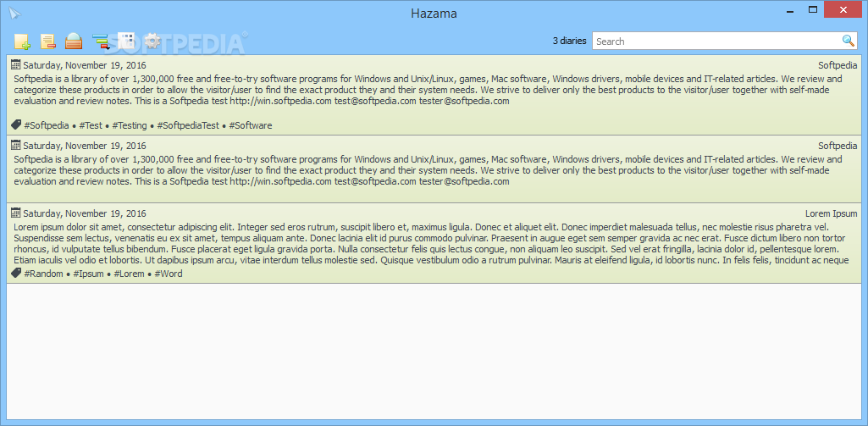Close the Hazama window
Screen dimensions: 868x426
843,9
